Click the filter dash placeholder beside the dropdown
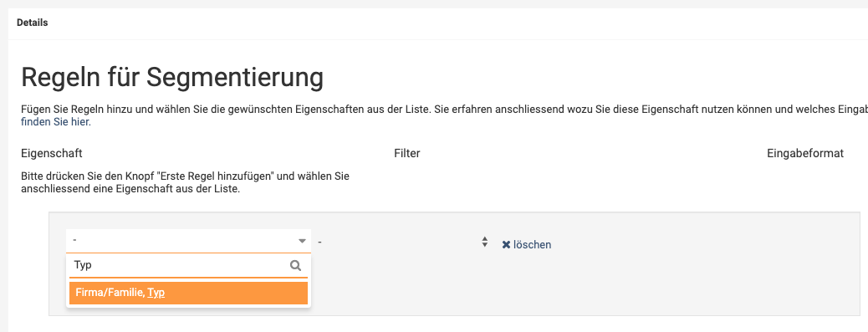This screenshot has height=332, width=868. click(320, 241)
